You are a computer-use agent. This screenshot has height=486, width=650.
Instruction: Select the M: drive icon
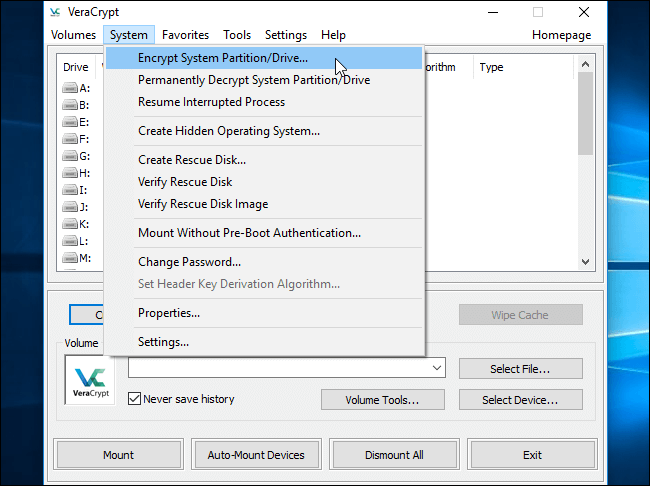coord(70,258)
